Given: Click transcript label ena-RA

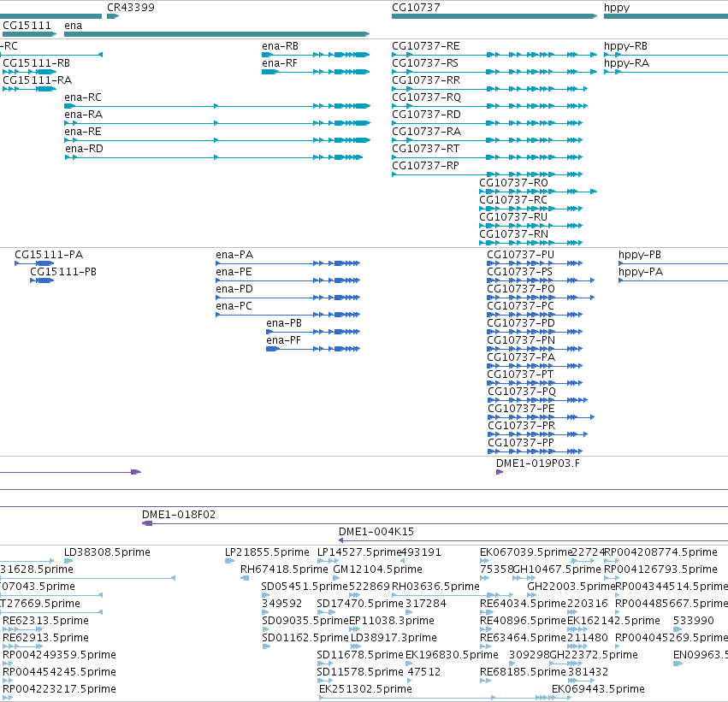Looking at the screenshot, I should pyautogui.click(x=84, y=115).
